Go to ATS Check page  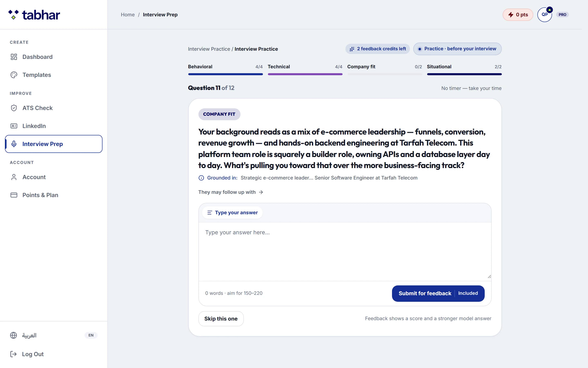(54, 108)
